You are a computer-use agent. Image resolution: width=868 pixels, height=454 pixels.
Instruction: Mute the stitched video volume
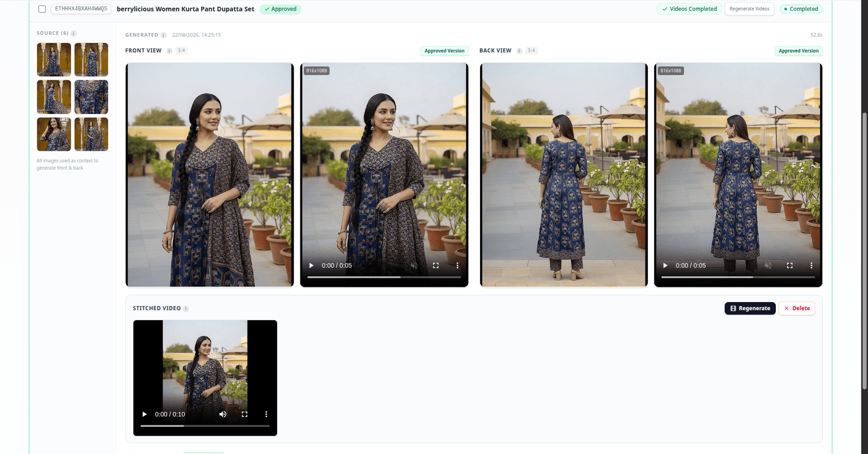tap(222, 414)
